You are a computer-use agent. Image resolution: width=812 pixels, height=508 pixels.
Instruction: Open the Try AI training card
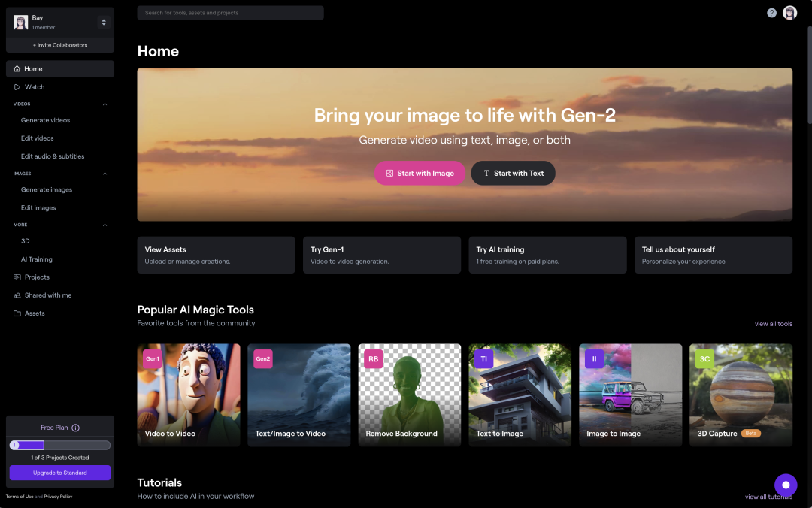tap(547, 255)
